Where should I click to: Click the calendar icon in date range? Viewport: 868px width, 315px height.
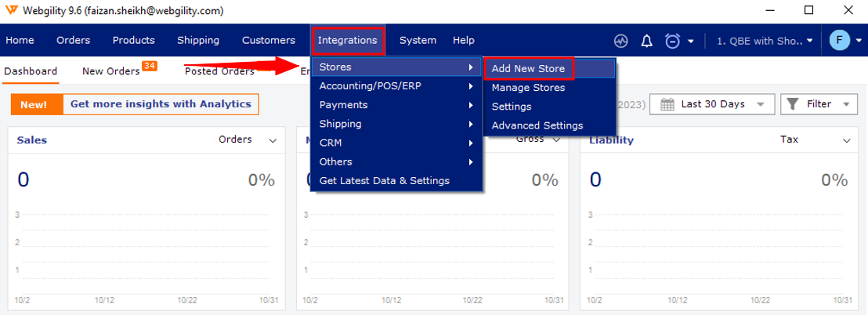click(667, 104)
